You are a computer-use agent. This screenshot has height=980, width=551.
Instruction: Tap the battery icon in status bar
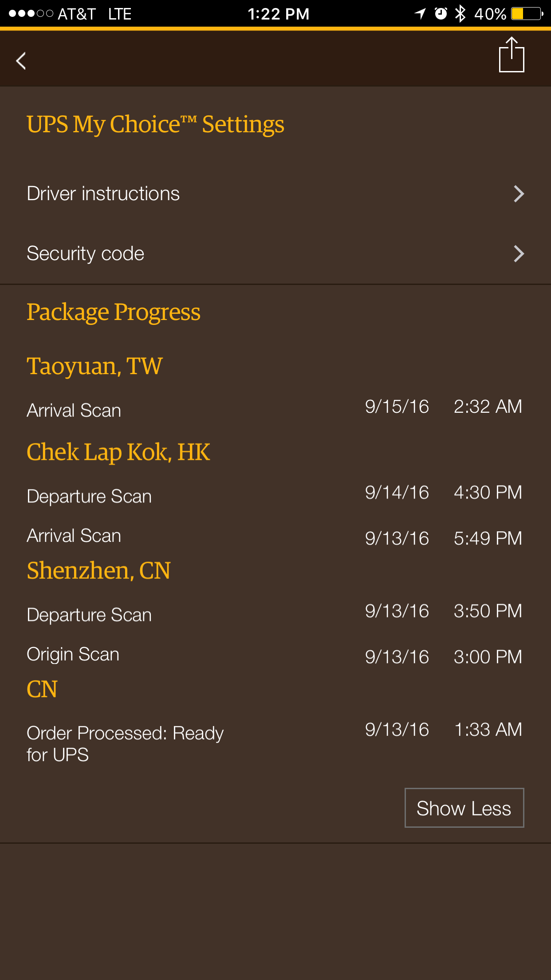point(527,14)
